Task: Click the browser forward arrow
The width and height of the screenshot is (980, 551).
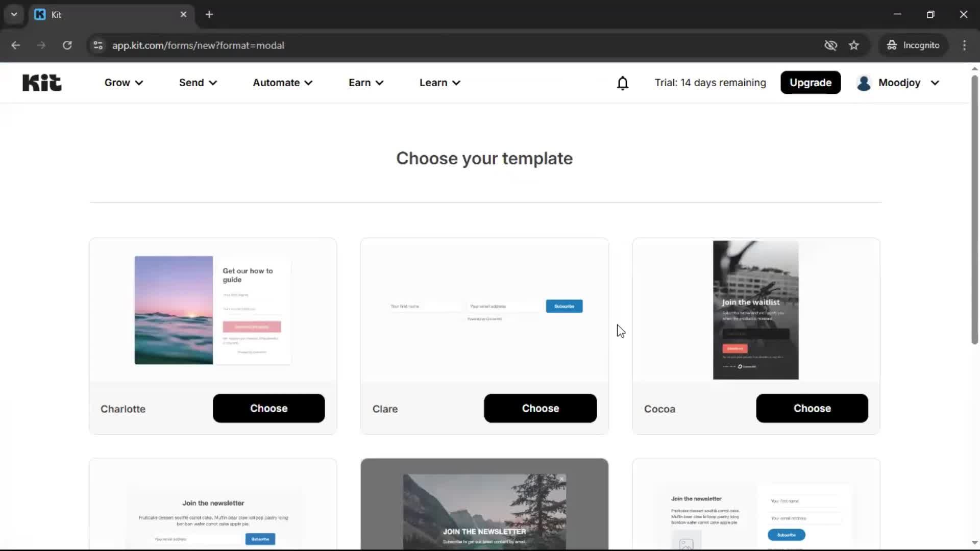Action: [x=41, y=45]
